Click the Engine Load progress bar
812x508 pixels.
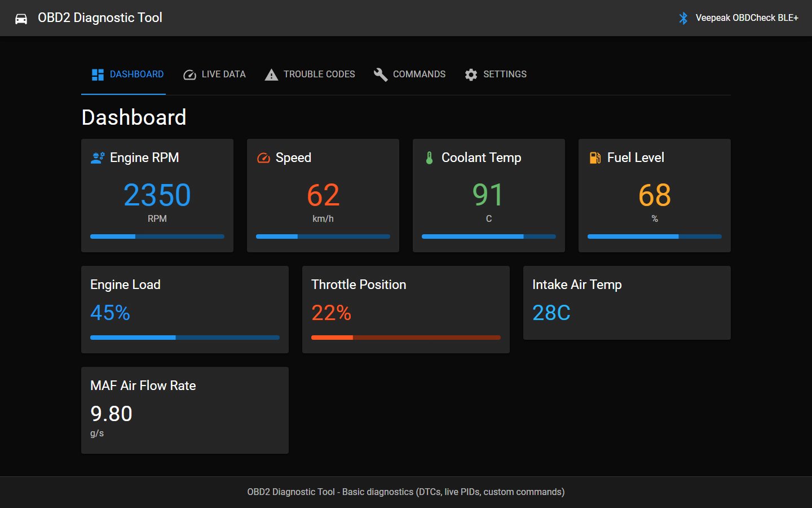[x=185, y=338]
